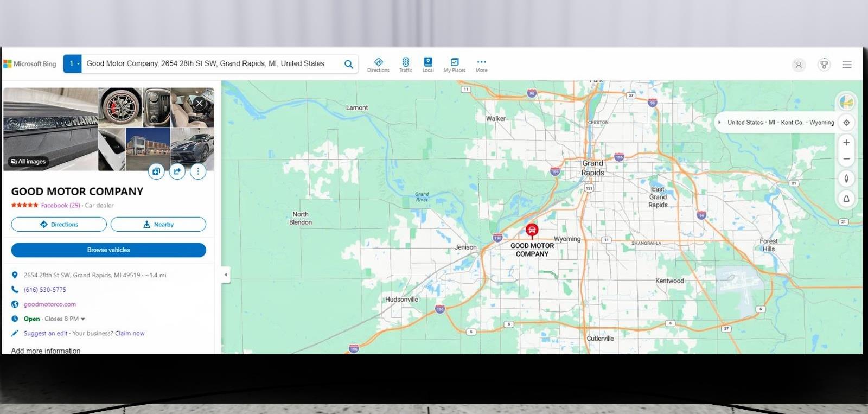
Task: Click the Nearby button
Action: (158, 225)
